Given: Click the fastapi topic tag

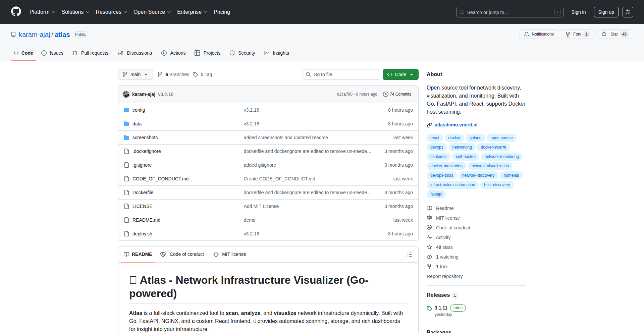Looking at the screenshot, I should [x=436, y=194].
